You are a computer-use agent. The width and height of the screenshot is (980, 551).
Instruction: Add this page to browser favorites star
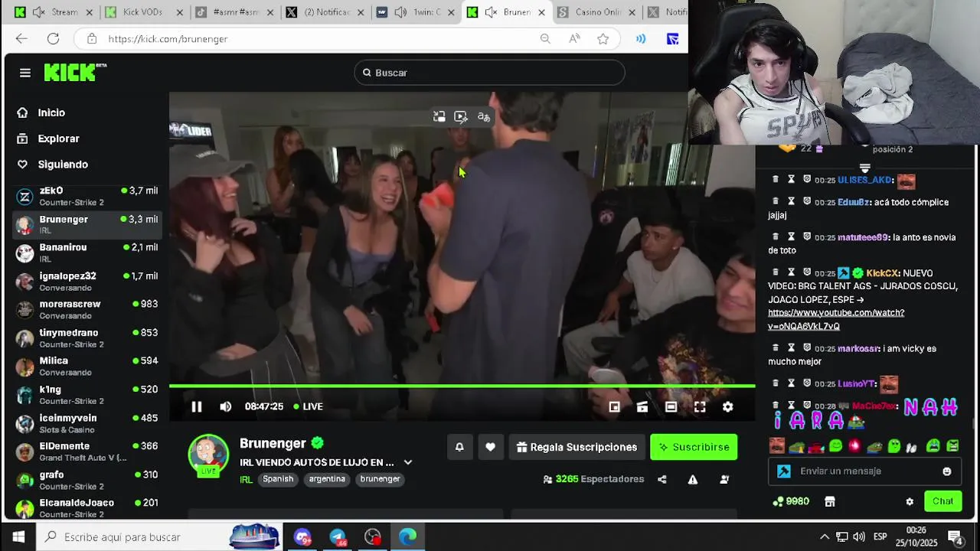603,39
